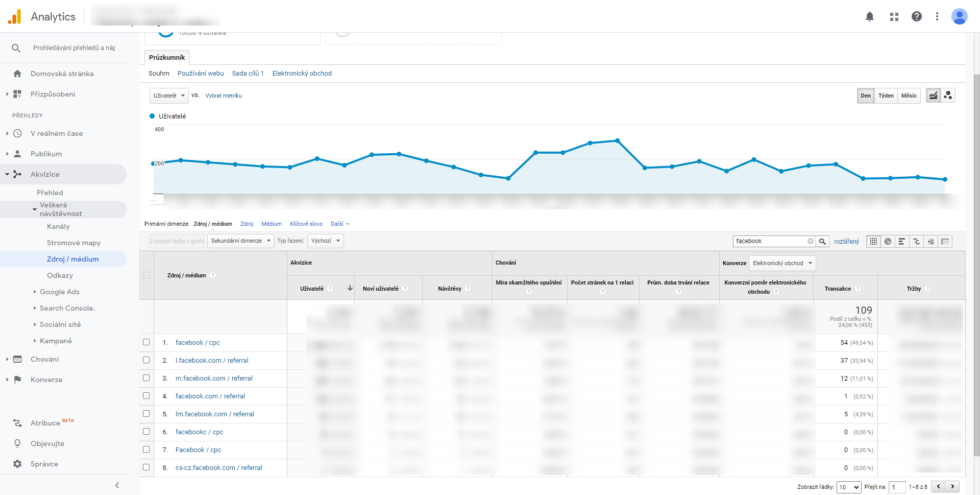Click the Publikum person icon
The width and height of the screenshot is (980, 495).
[x=17, y=154]
